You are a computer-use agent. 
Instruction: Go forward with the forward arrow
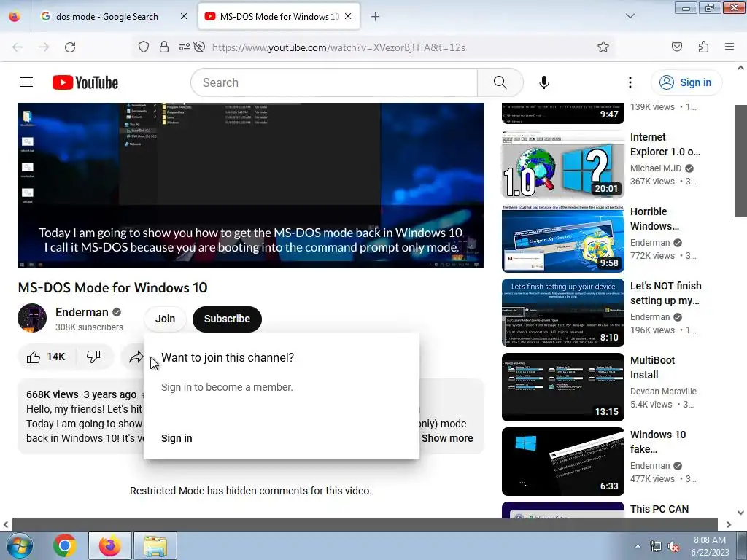(44, 47)
